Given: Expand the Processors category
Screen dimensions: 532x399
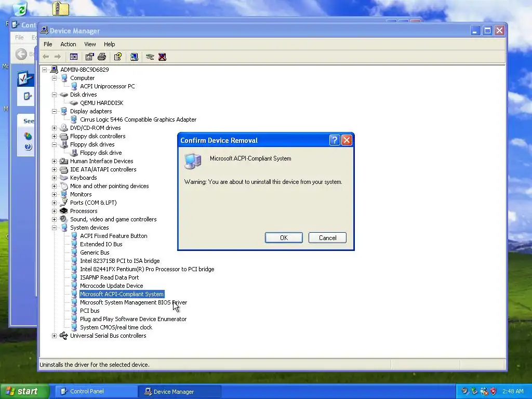Looking at the screenshot, I should tap(54, 211).
